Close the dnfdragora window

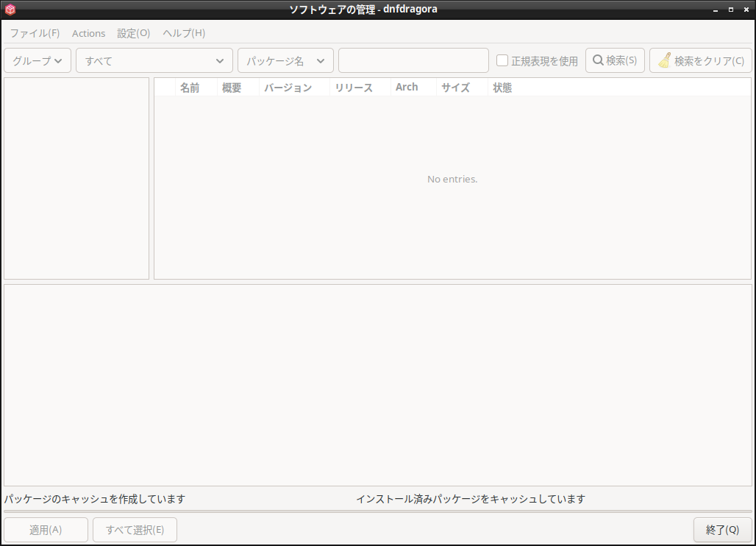point(746,10)
